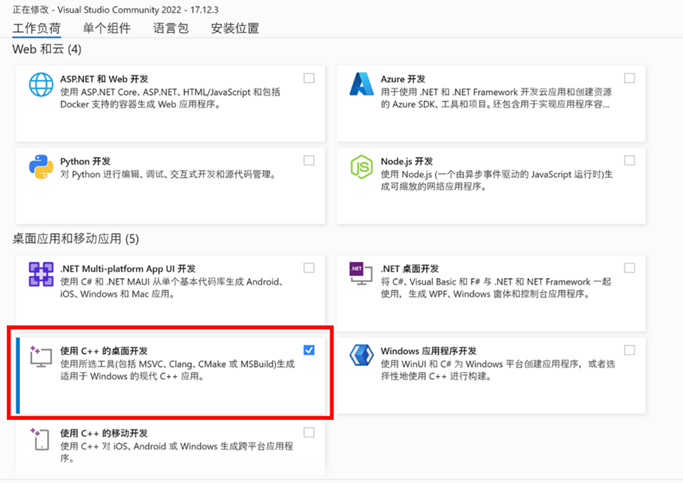
Task: Tick the .NET Multi-platform App UI checkbox
Action: 309,268
